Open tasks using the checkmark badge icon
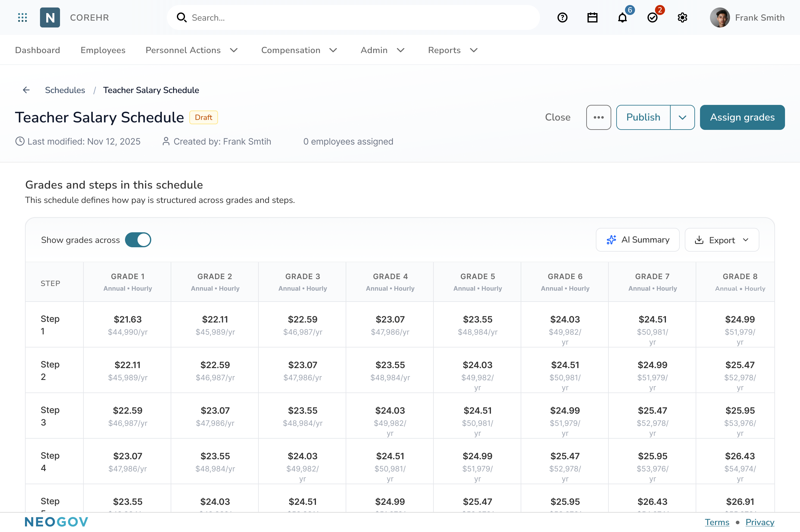The image size is (800, 532). pyautogui.click(x=652, y=18)
